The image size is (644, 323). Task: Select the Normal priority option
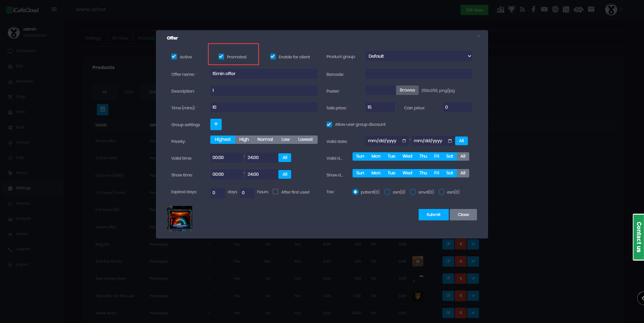[265, 140]
